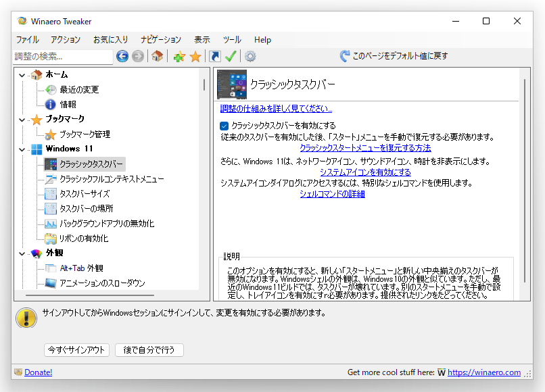Click the Back navigation arrow icon
Image resolution: width=545 pixels, height=392 pixels.
coord(122,56)
